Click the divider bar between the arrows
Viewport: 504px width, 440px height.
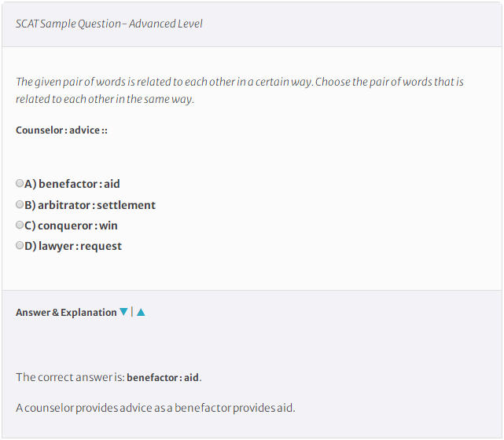132,312
